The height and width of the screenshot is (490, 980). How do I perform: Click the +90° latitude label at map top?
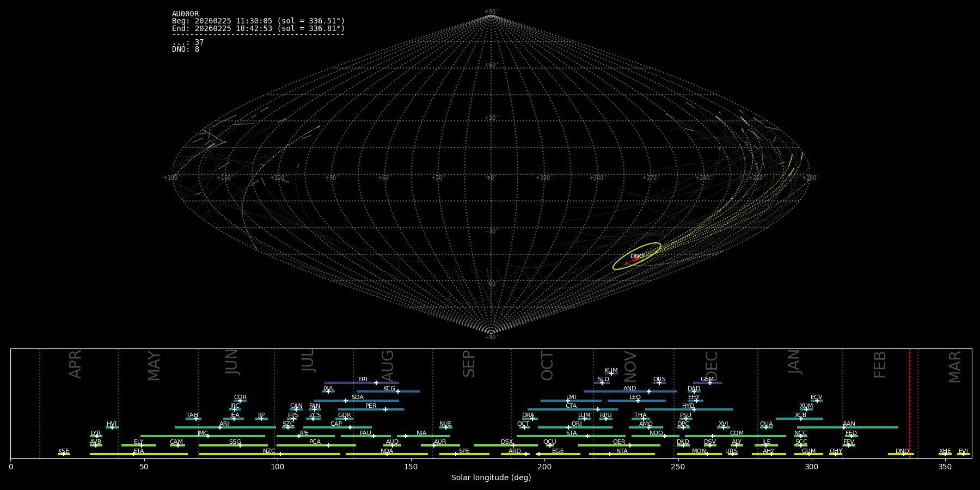click(491, 11)
